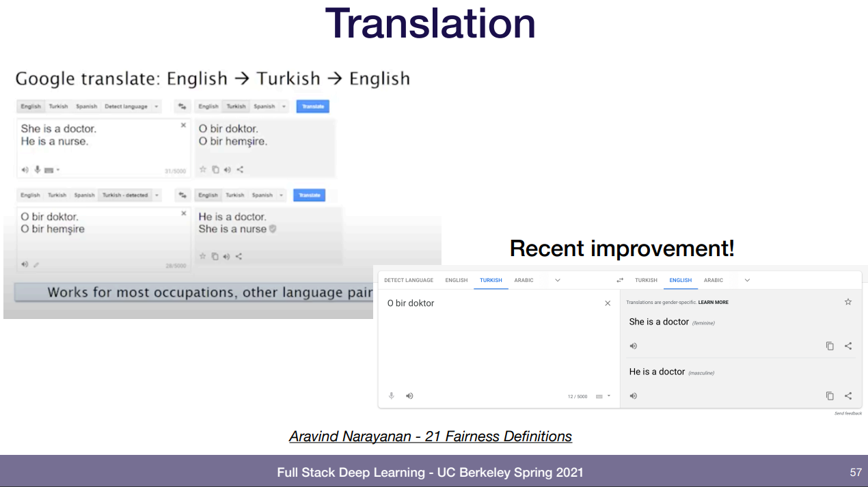
Task: Swap languages arrow in new translate UI
Action: click(x=620, y=280)
